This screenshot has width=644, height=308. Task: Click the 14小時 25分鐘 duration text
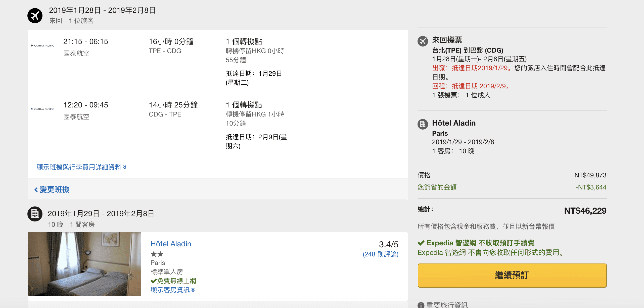173,105
